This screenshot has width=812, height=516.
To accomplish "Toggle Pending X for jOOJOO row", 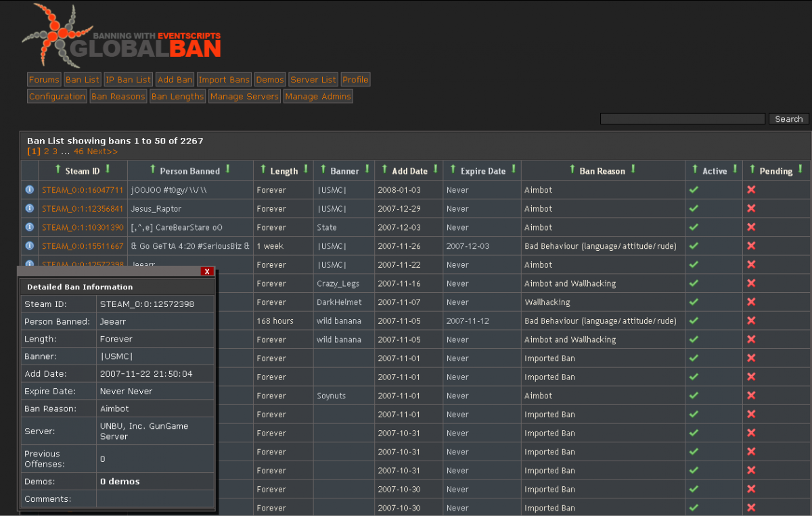I will coord(751,189).
